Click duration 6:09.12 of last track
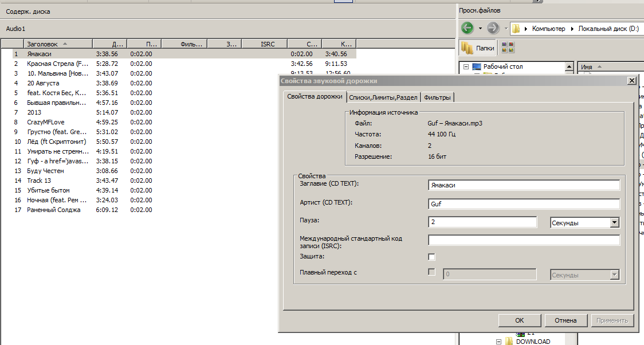This screenshot has height=345, width=644. (107, 210)
